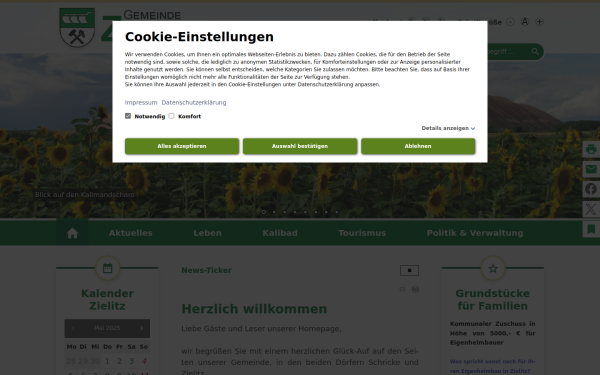Go to previous month in the calendar
Viewport: 600px width, 375px height.
click(73, 328)
